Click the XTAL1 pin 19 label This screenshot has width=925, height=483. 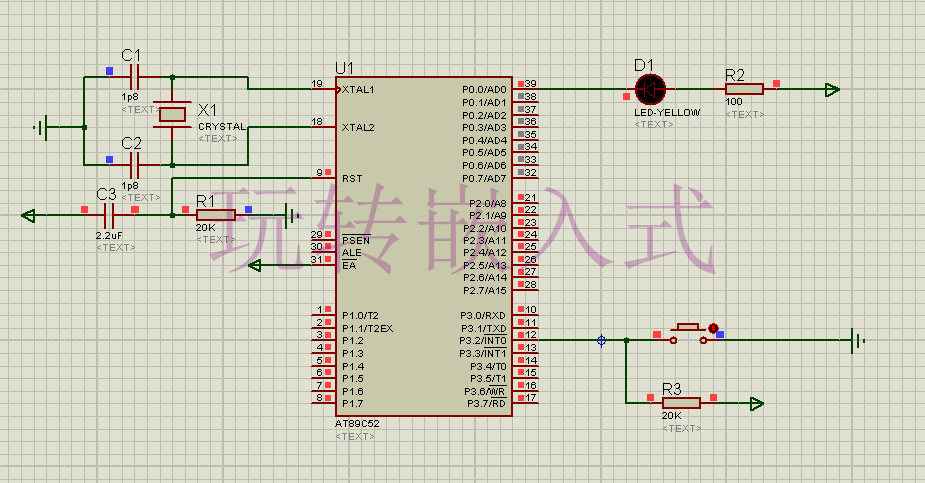pos(358,90)
